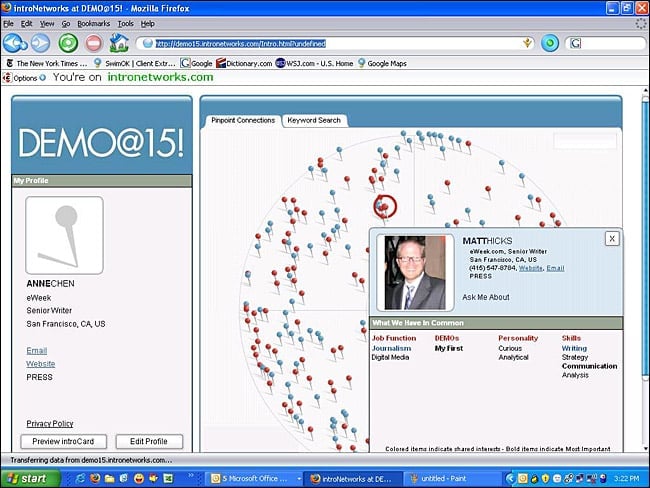Open the Dictionary.com bookmark
650x488 pixels.
coord(244,63)
